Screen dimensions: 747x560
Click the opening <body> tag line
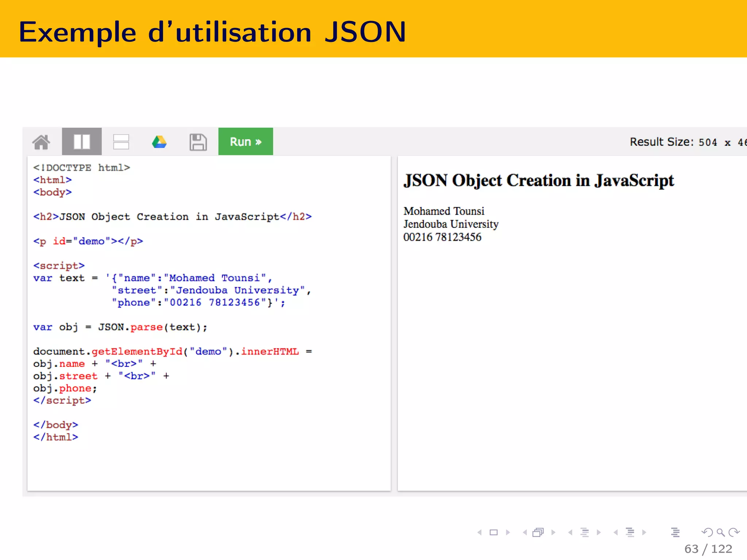pos(53,192)
